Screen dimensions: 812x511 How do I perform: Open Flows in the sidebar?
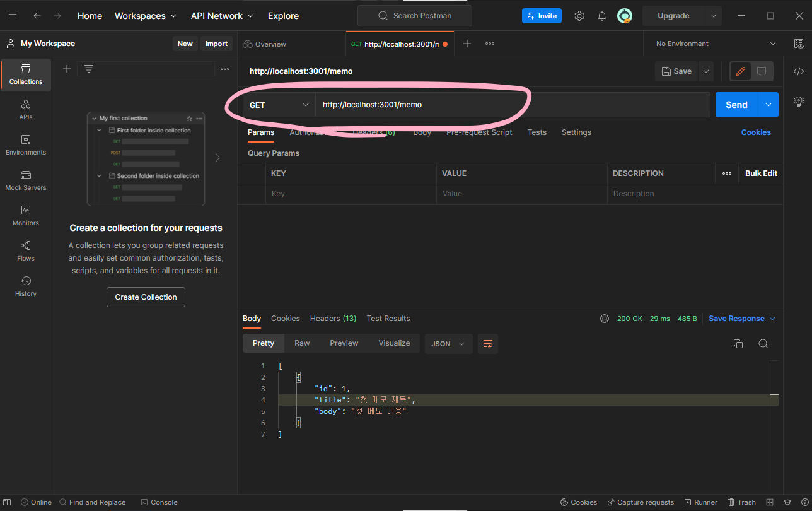coord(26,251)
